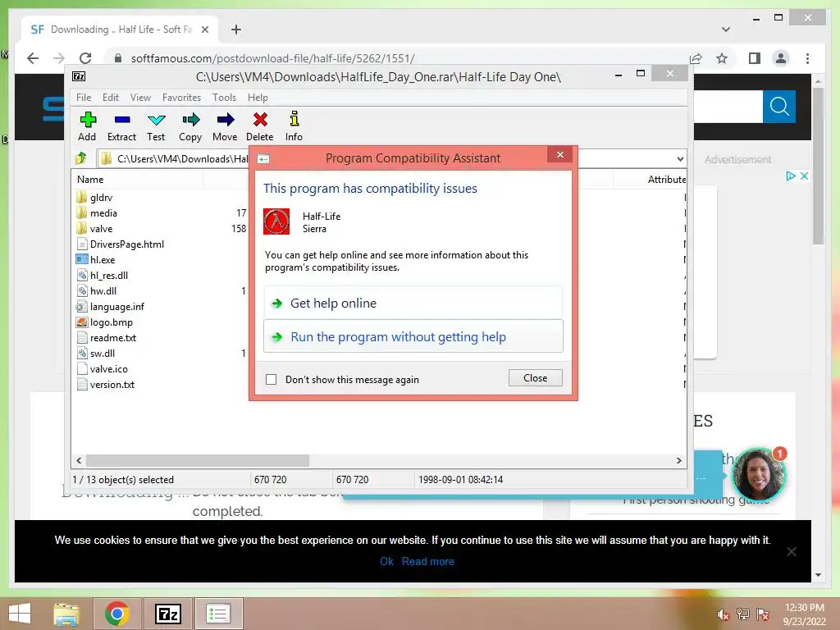
Task: Open Chrome's three-dot menu
Action: [807, 58]
